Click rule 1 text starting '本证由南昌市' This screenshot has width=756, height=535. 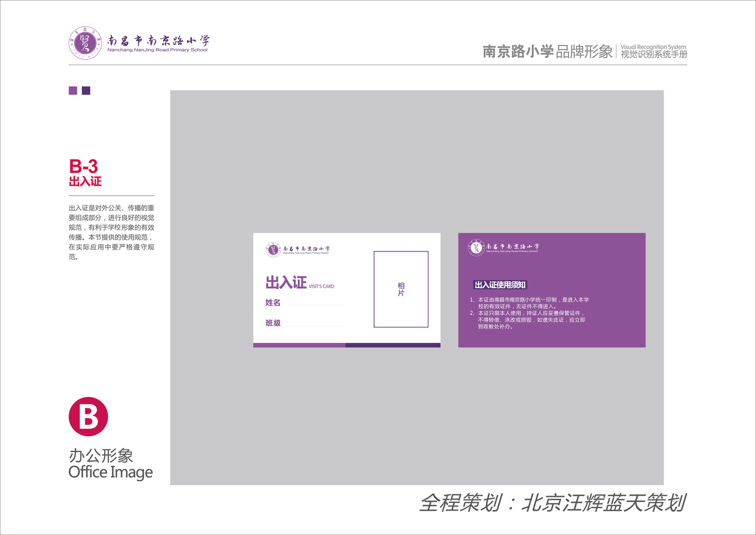[x=529, y=303]
